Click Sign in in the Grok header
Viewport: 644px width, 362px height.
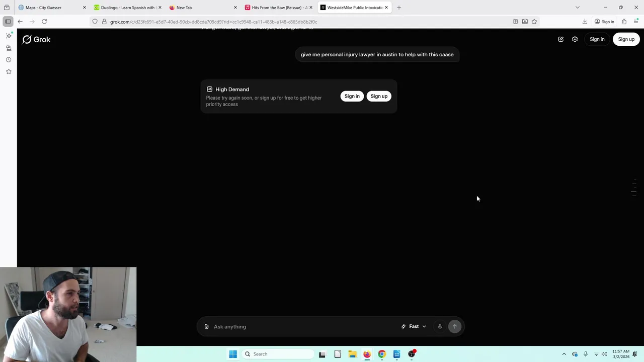point(597,39)
